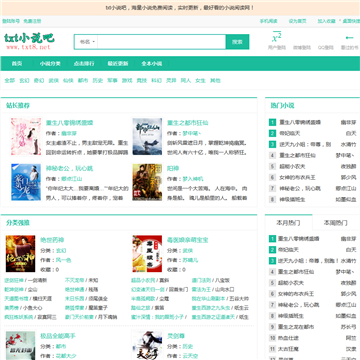This screenshot has height=360, width=360.
Task: Open 超能小农夫 in the 热门小说 panel
Action: pyautogui.click(x=292, y=166)
